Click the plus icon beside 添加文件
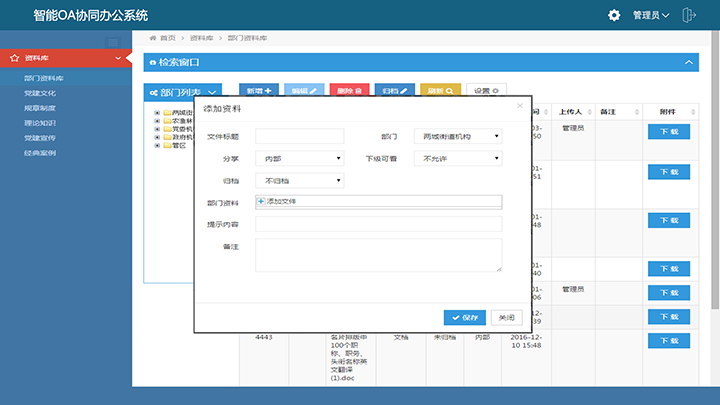 point(261,201)
